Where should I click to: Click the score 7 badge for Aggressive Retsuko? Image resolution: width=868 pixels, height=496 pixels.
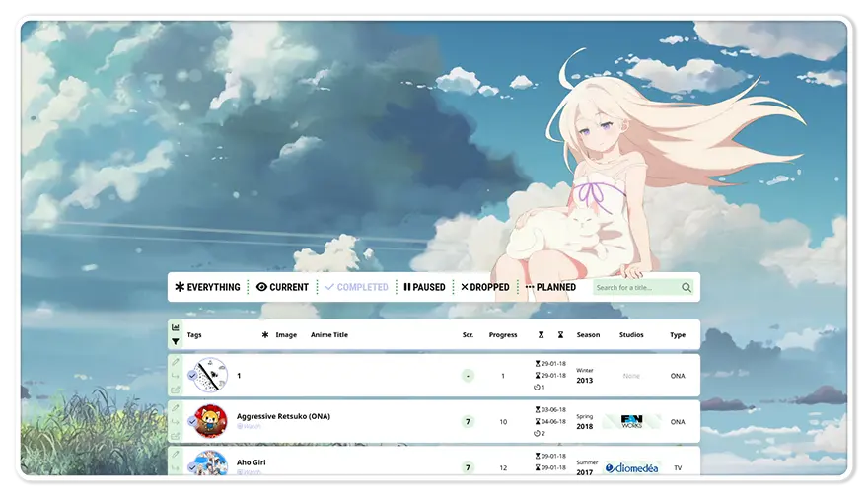coord(468,422)
